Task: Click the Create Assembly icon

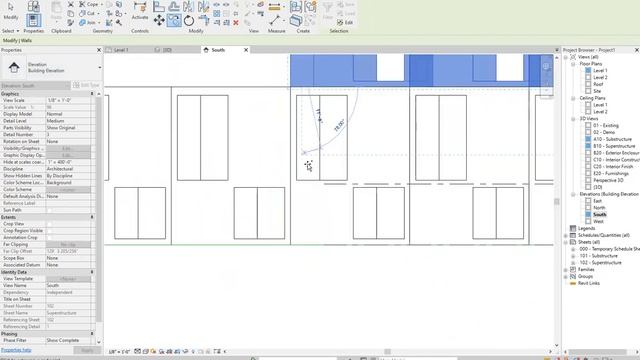Action: coord(296,7)
